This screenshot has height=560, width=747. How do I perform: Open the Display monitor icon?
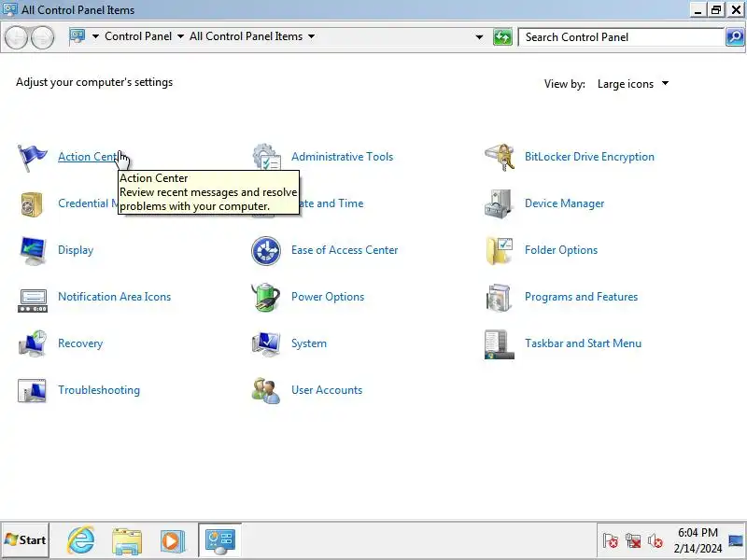(33, 250)
